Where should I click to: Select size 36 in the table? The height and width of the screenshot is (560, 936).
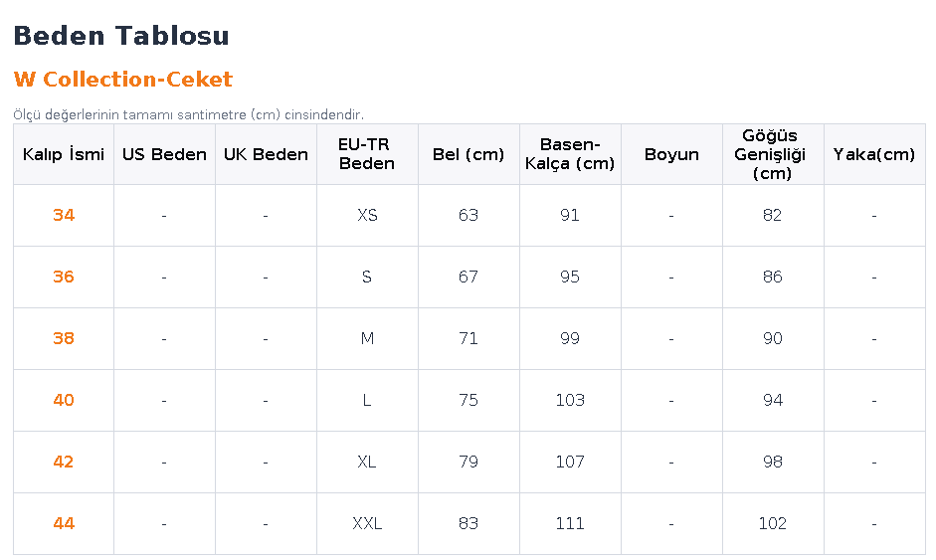(64, 277)
